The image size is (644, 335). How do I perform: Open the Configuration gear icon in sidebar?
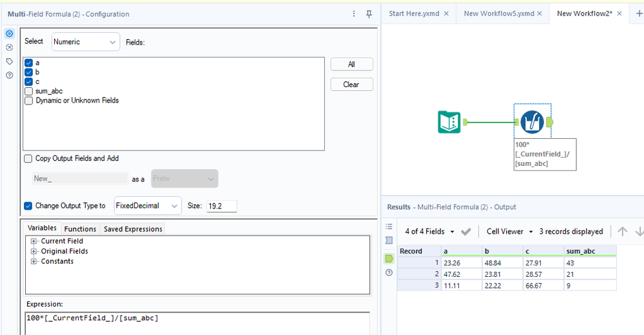point(10,34)
